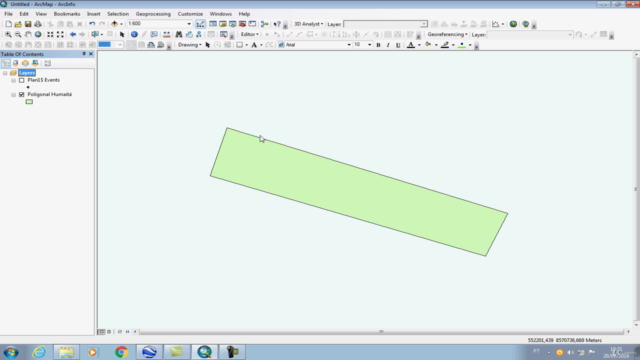Screen dimensions: 640x360
Task: Open the Arial font name dropdown
Action: (x=349, y=45)
